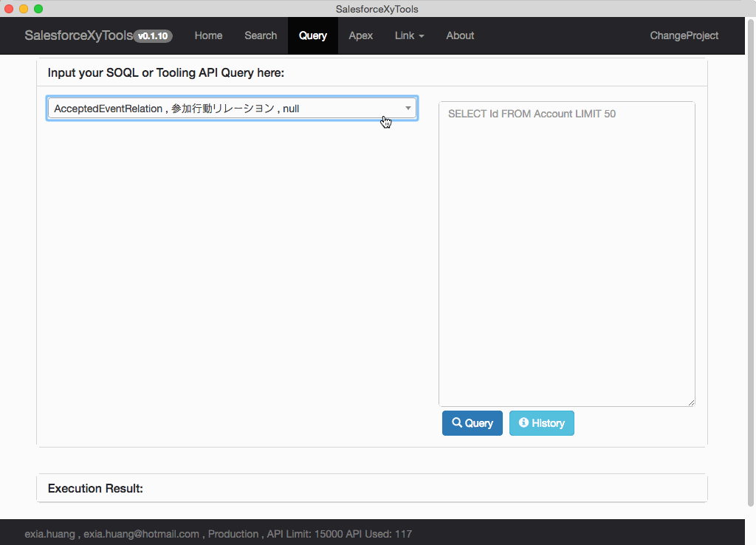Open the Home nav item
The image size is (756, 545).
[x=208, y=35]
